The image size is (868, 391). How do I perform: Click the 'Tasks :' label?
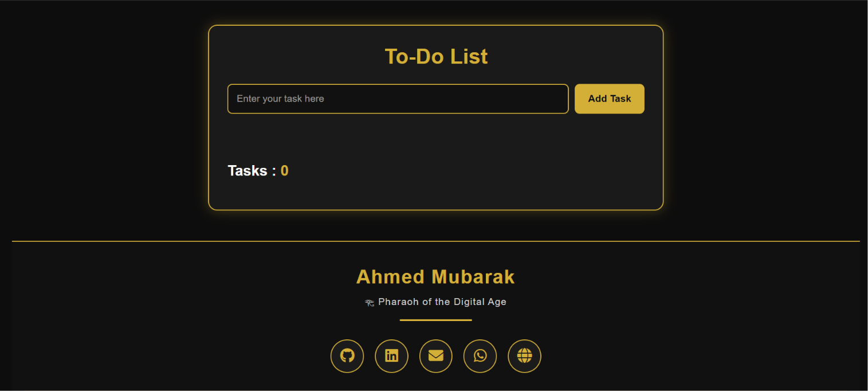252,171
